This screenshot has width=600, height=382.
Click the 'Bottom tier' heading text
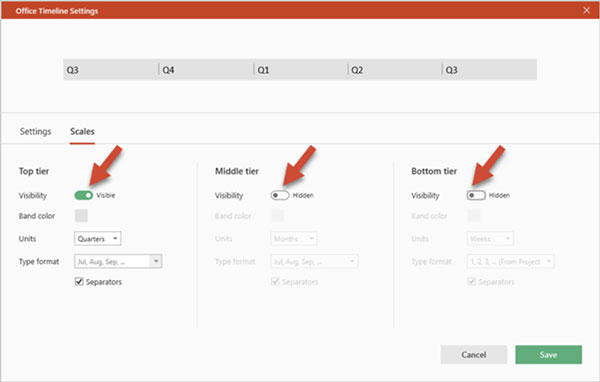(434, 171)
